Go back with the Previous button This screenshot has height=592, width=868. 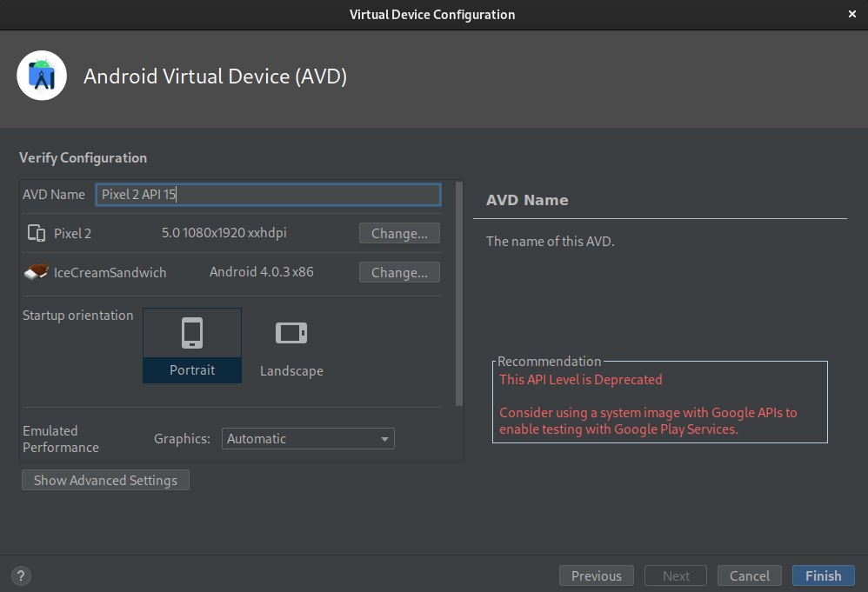(596, 576)
